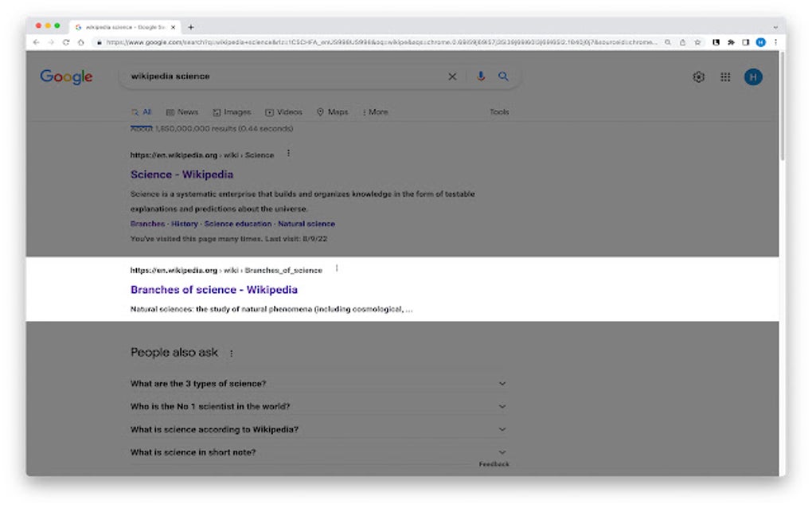812x508 pixels.
Task: Clear the search query with the X
Action: pos(452,76)
